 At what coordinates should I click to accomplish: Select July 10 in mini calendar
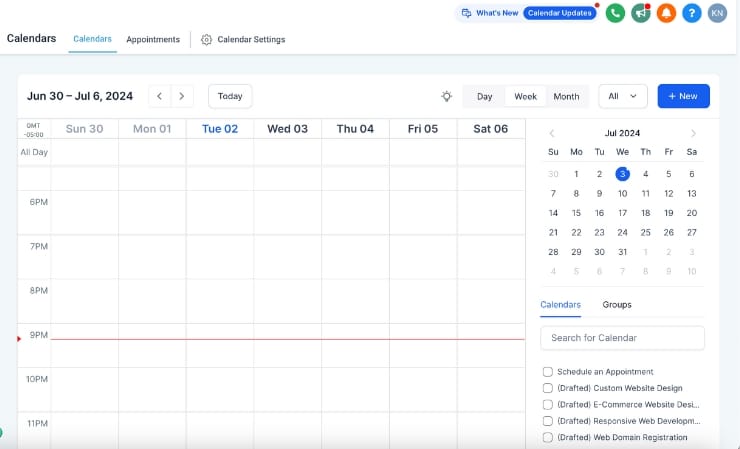click(x=622, y=194)
